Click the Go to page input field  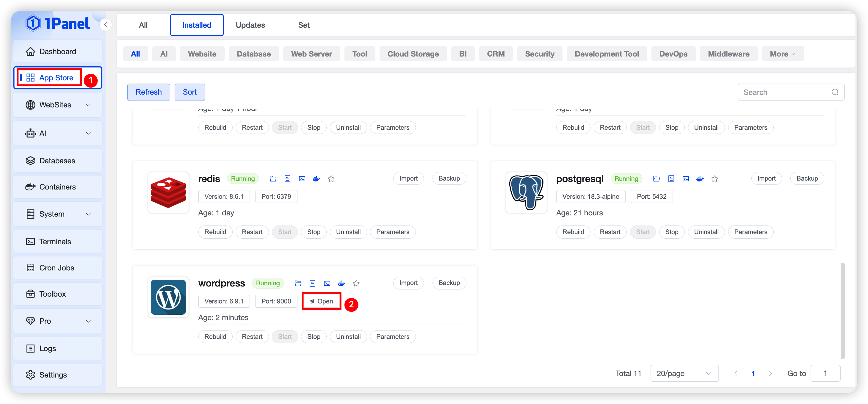(x=825, y=373)
